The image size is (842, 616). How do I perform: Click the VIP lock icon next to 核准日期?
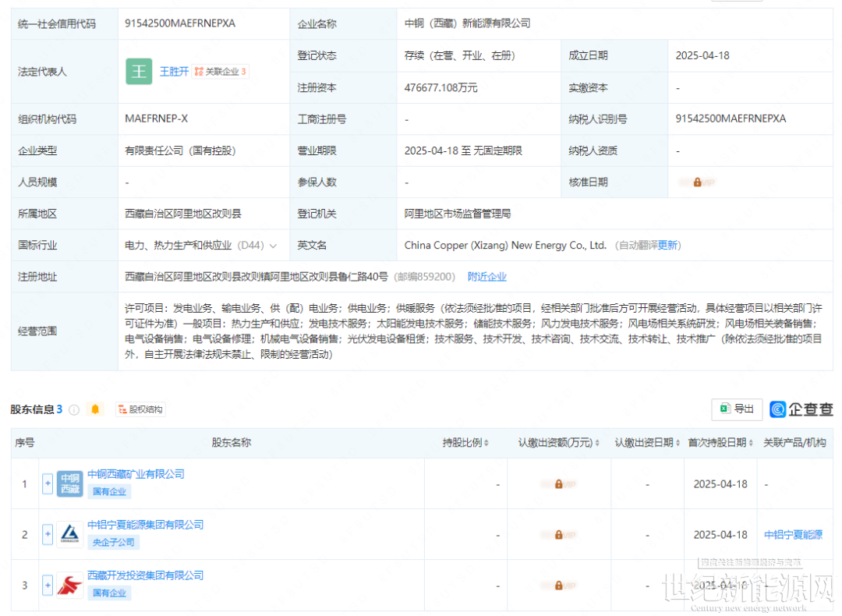(x=697, y=182)
